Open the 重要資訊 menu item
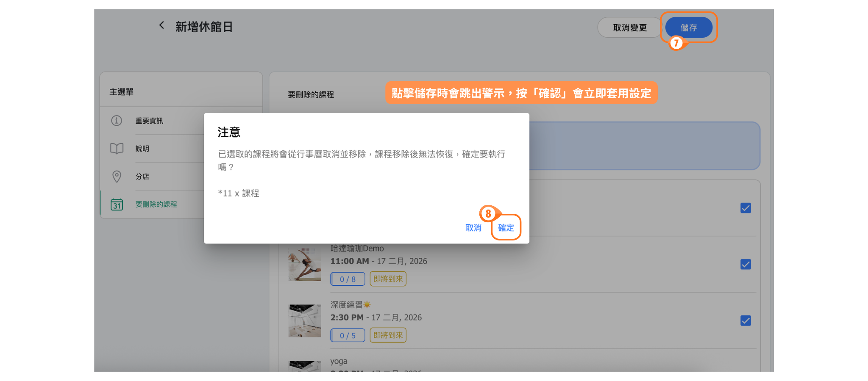Viewport: 868px width, 381px height. (x=149, y=121)
